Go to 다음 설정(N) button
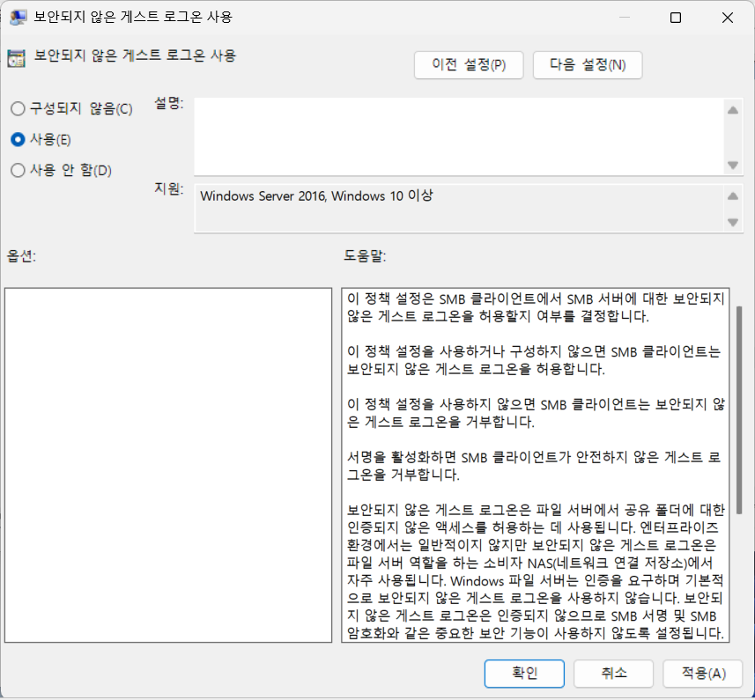Viewport: 755px width, 700px height. [x=588, y=65]
